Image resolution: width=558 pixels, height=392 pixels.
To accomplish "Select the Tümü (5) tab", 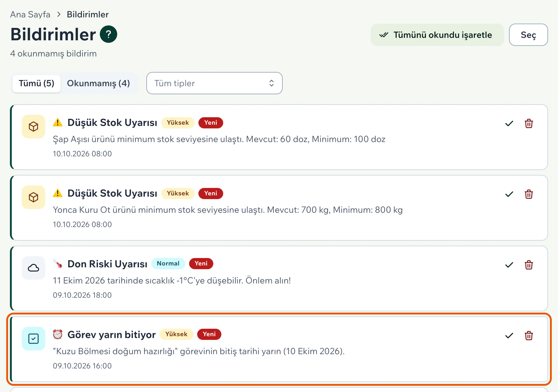I will coord(37,83).
